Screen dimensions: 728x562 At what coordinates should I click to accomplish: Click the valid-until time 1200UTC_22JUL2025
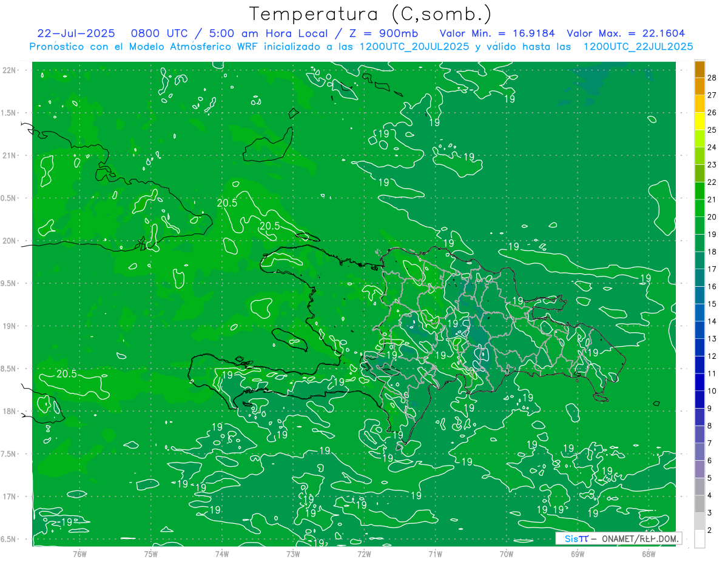click(638, 47)
